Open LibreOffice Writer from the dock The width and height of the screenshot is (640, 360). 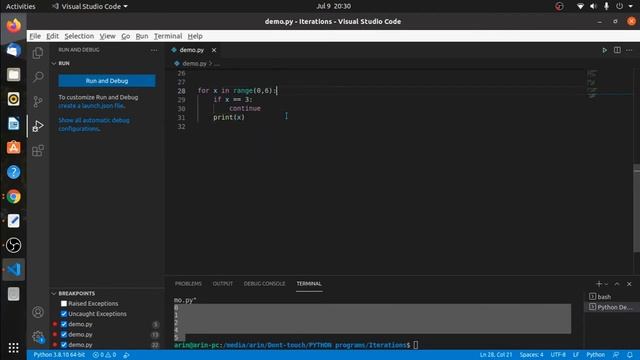13,123
